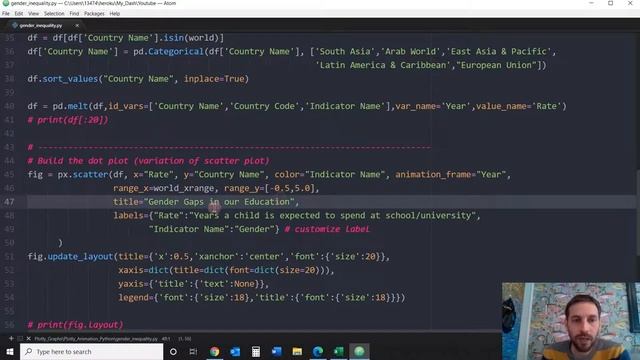Click the comment '# print(df[:20])'

click(68, 120)
